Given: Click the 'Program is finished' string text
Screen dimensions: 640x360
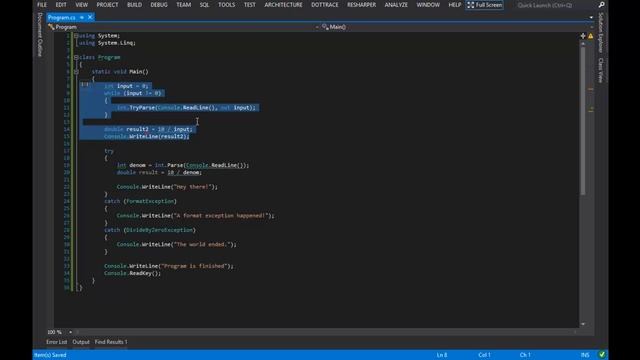Looking at the screenshot, I should [x=194, y=266].
